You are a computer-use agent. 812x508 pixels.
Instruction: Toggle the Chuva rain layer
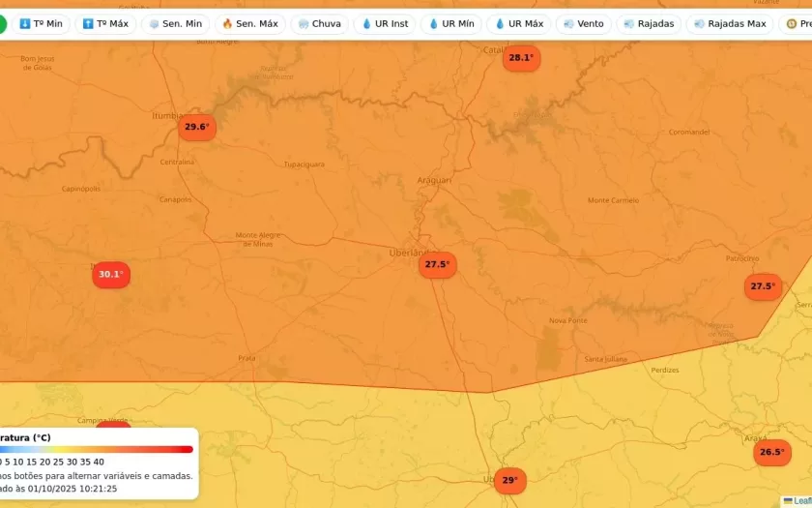[319, 23]
